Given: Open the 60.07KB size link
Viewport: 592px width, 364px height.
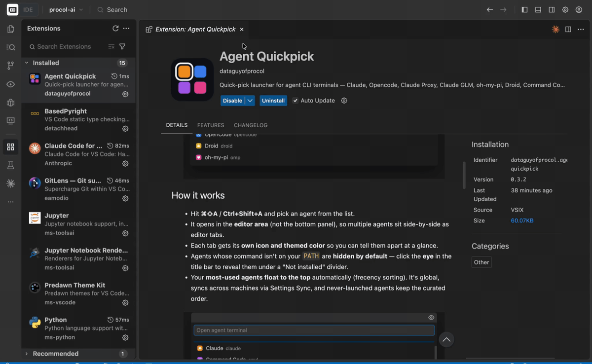Looking at the screenshot, I should click(x=522, y=220).
